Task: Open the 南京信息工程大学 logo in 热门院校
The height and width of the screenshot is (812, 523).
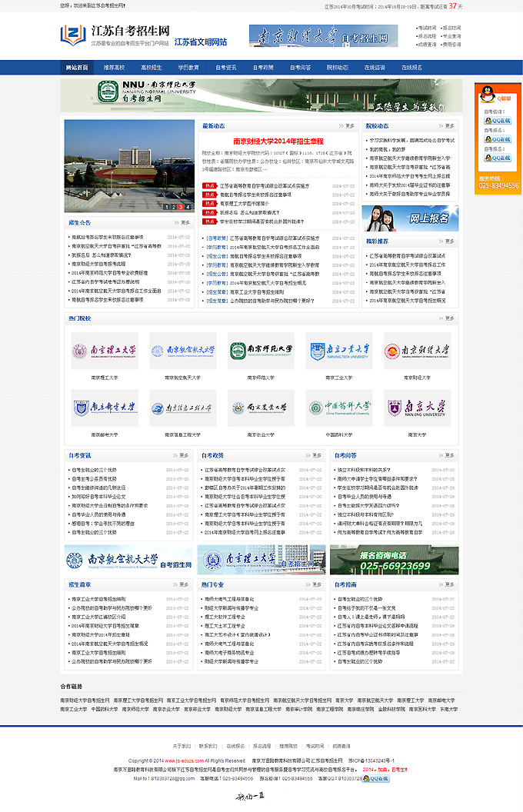Action: [183, 408]
